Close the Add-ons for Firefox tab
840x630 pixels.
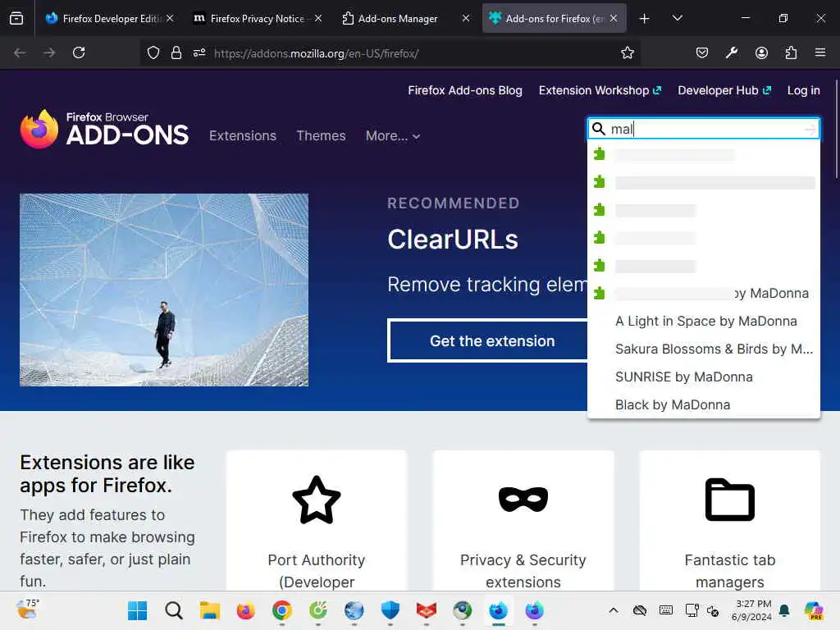614,18
